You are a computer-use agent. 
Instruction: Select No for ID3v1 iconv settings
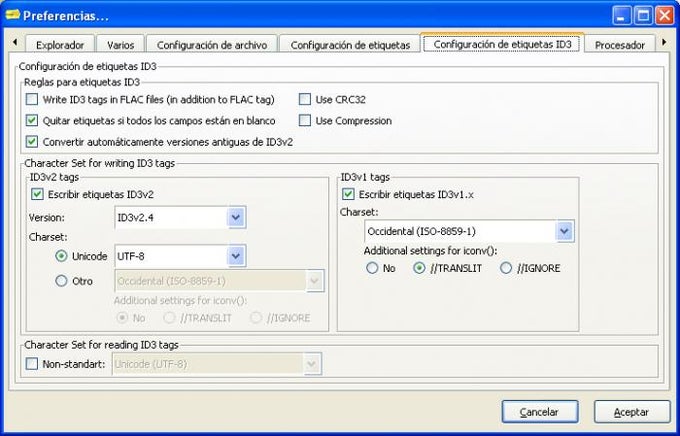[372, 268]
